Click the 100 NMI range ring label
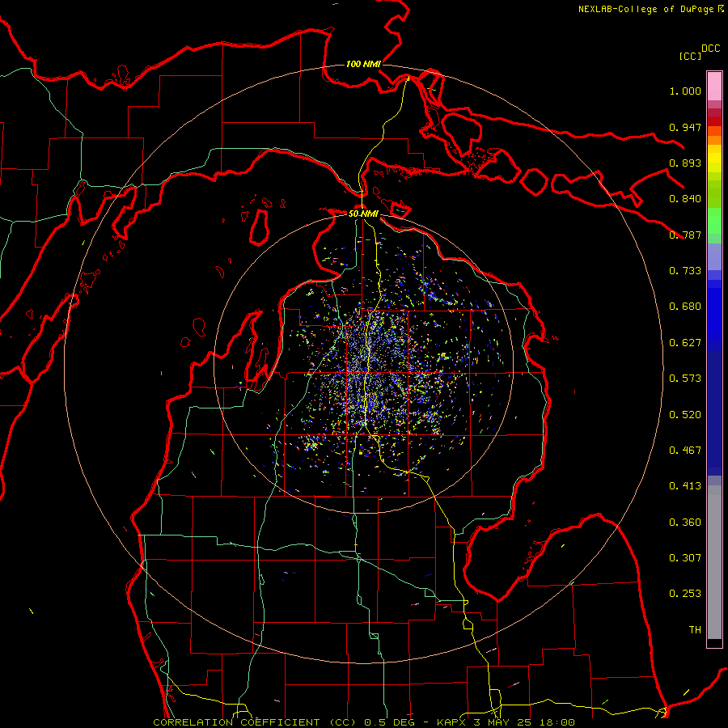Viewport: 728px width, 728px height. pyautogui.click(x=363, y=64)
